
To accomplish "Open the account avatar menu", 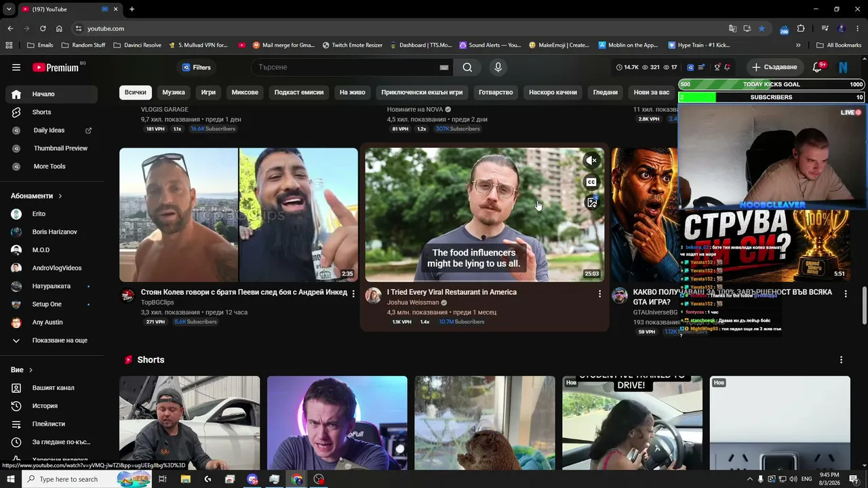I will click(844, 67).
